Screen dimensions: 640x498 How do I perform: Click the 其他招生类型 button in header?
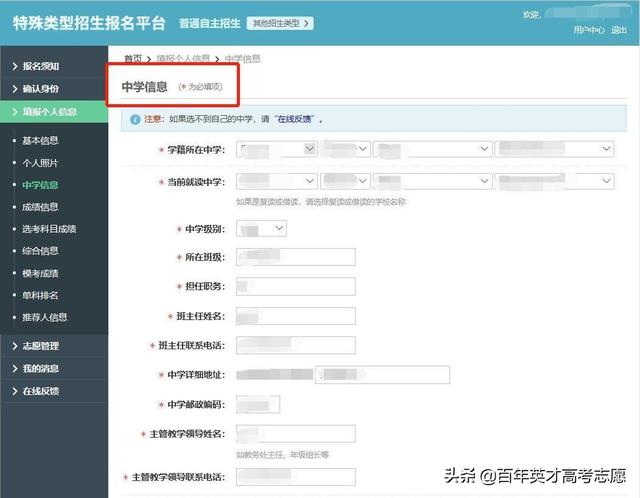[280, 23]
